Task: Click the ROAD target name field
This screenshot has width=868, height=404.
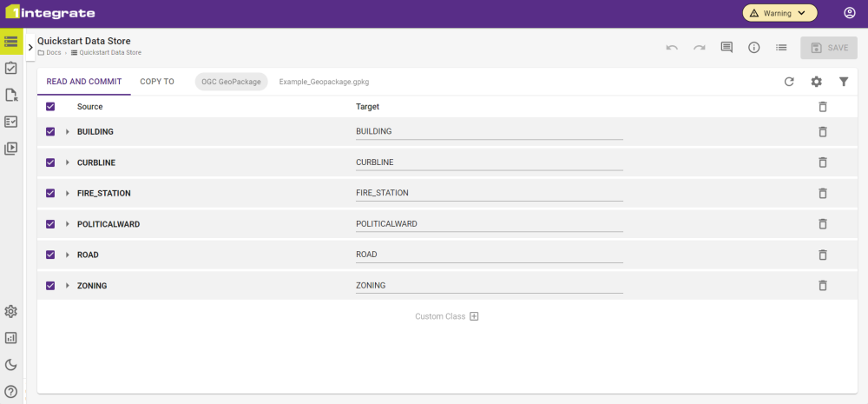Action: pyautogui.click(x=490, y=255)
